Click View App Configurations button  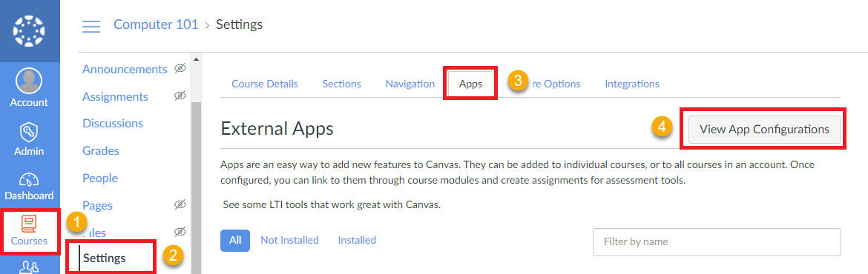tap(764, 130)
